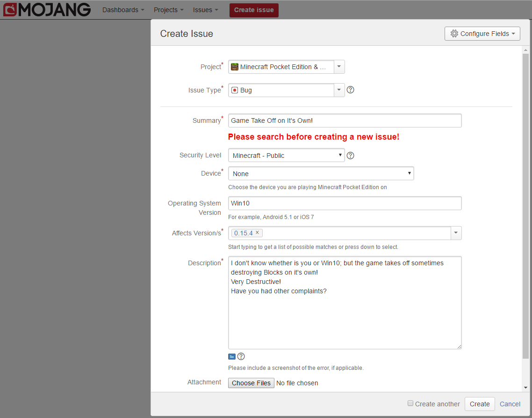Click the Description resize handle corner
This screenshot has width=532, height=418.
click(x=459, y=347)
